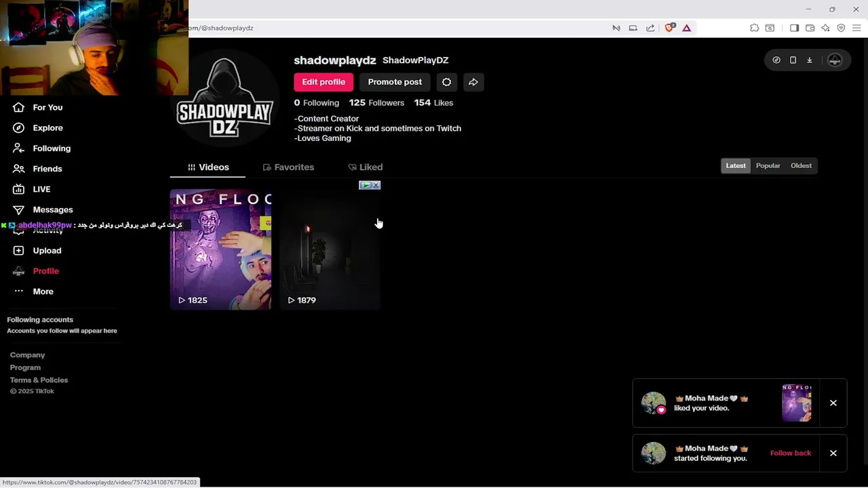Image resolution: width=868 pixels, height=488 pixels.
Task: Click the Following count on profile
Action: [x=316, y=103]
